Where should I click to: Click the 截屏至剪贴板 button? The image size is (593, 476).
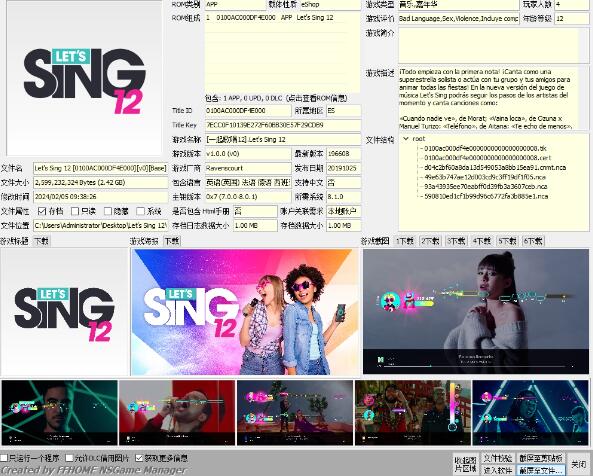541,458
